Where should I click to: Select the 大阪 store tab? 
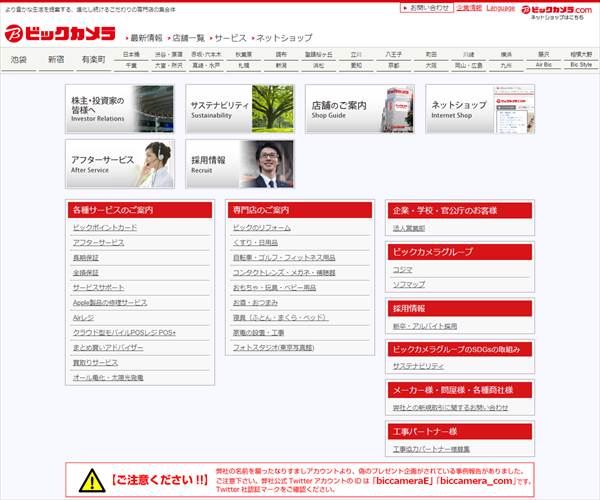pos(431,65)
